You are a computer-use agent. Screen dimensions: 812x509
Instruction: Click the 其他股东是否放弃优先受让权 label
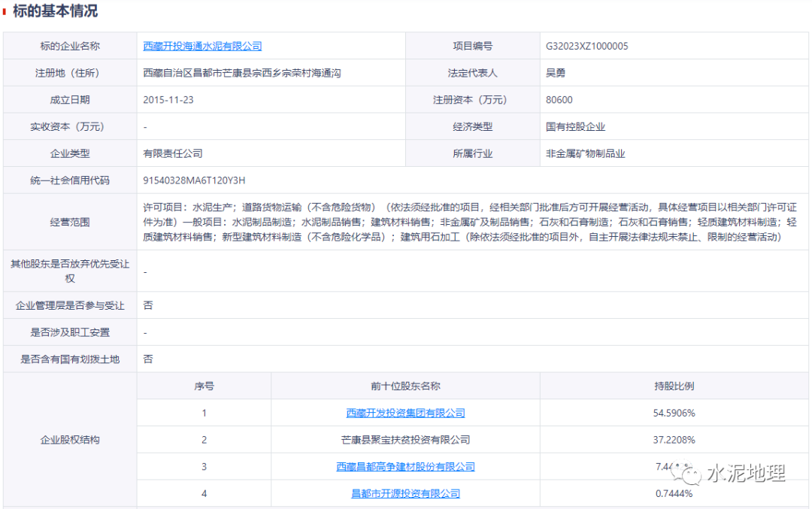70,271
